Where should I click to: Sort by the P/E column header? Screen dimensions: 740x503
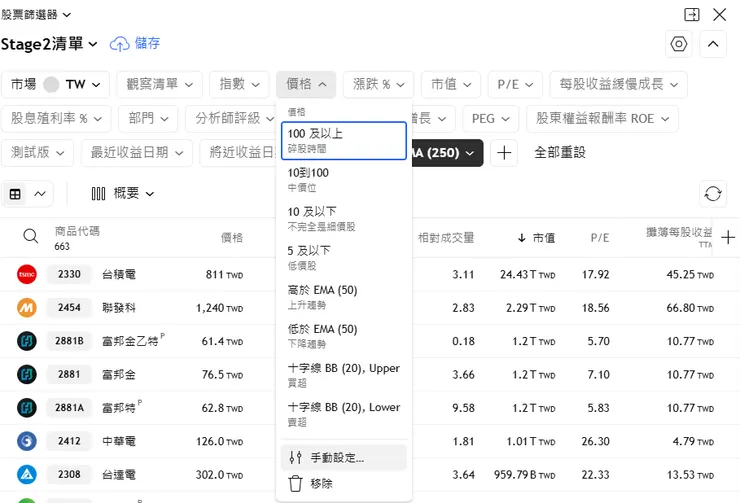click(x=600, y=238)
